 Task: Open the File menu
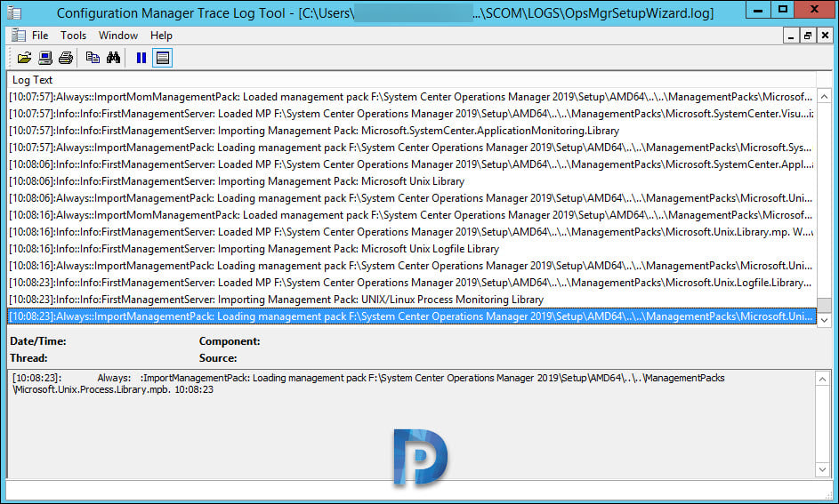tap(40, 36)
